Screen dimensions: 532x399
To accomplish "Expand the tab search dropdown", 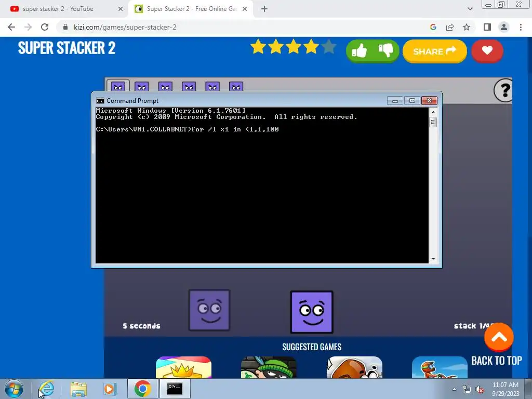I will pos(470,9).
